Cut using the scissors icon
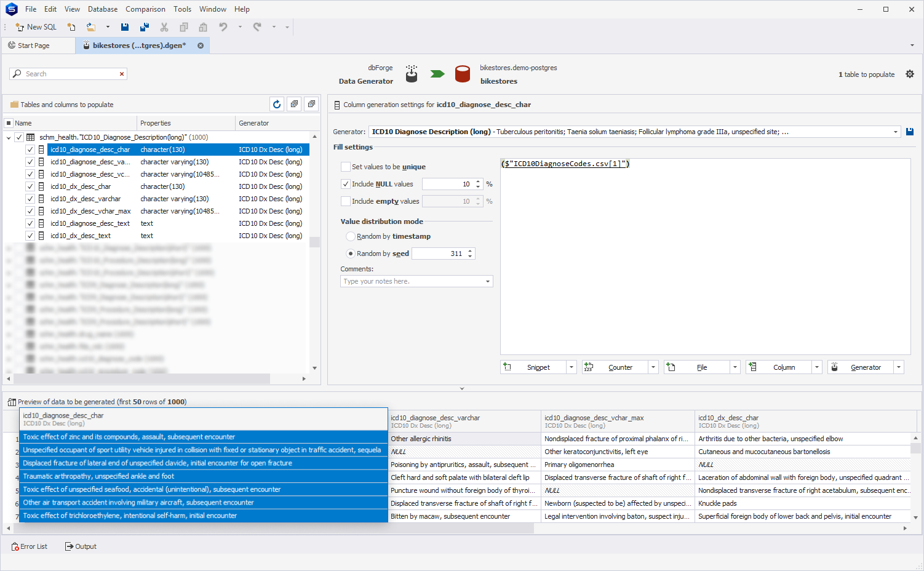Viewport: 924px width, 571px height. click(164, 27)
